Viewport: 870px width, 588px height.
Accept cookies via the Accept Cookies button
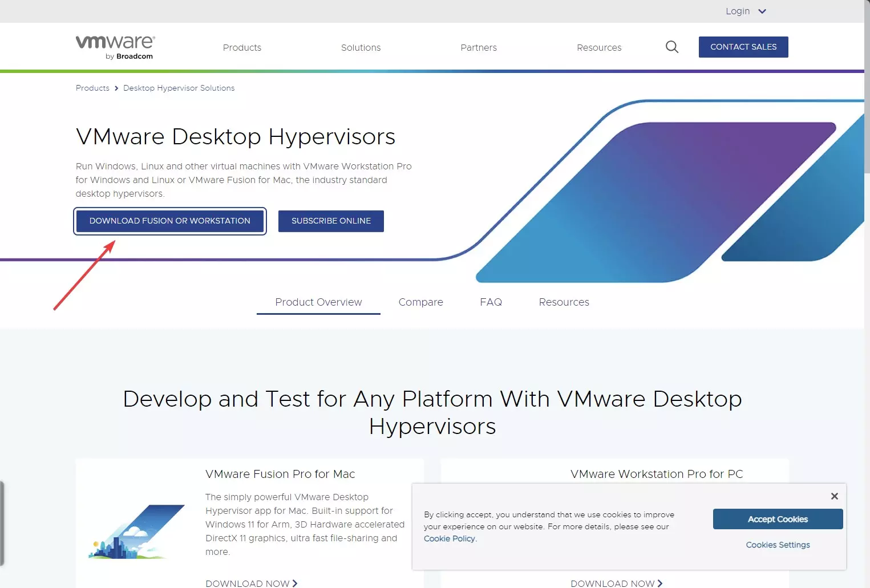pos(778,519)
